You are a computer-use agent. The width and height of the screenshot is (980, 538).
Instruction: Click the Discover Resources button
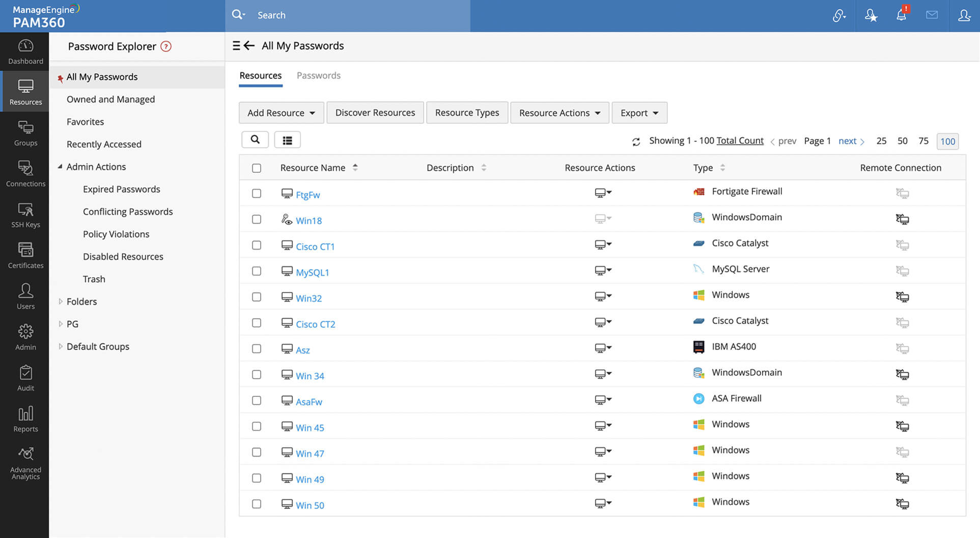point(375,113)
